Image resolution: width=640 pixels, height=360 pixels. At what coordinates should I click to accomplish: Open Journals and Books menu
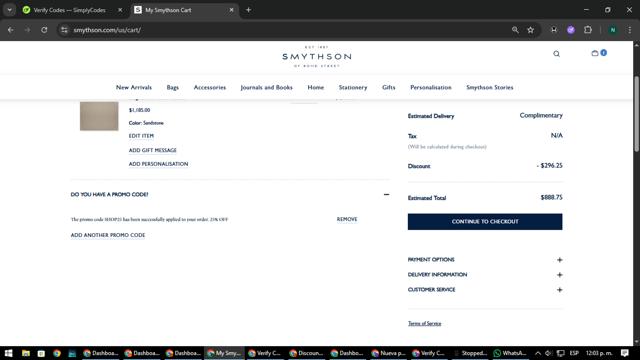tap(267, 87)
